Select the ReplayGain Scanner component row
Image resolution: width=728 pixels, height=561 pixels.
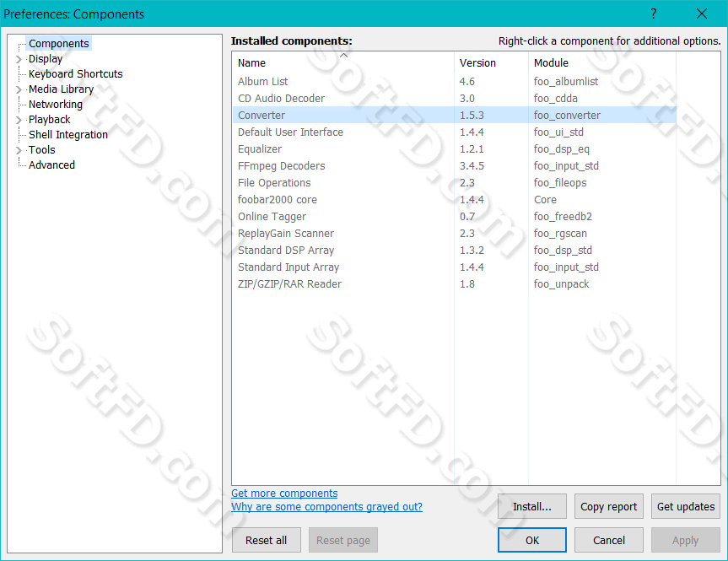454,233
